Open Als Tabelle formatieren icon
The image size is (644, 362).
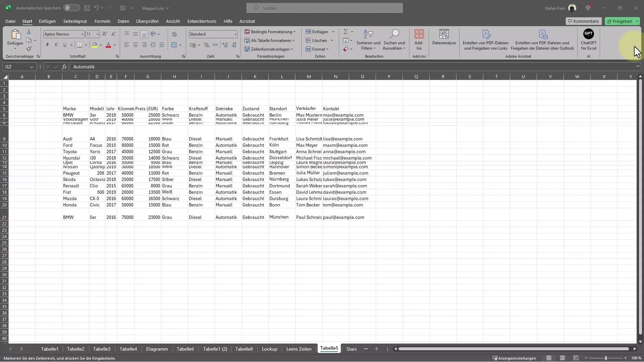pyautogui.click(x=270, y=40)
